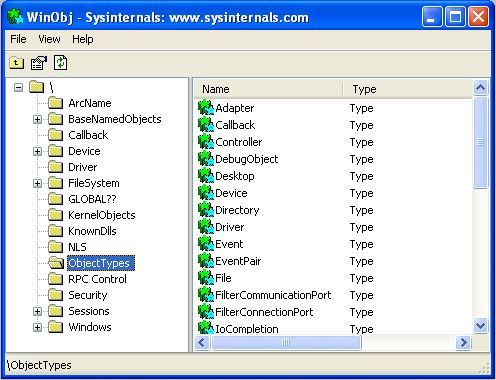
Task: Expand the Device folder node
Action: pos(37,151)
